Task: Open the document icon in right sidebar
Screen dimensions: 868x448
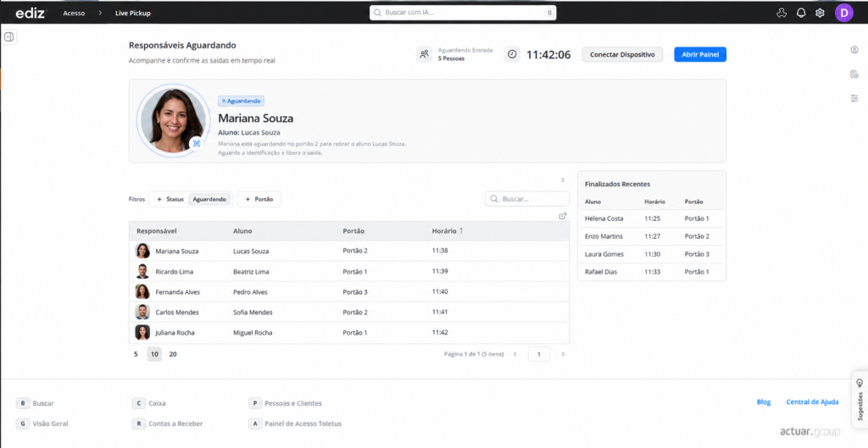Action: [x=854, y=75]
